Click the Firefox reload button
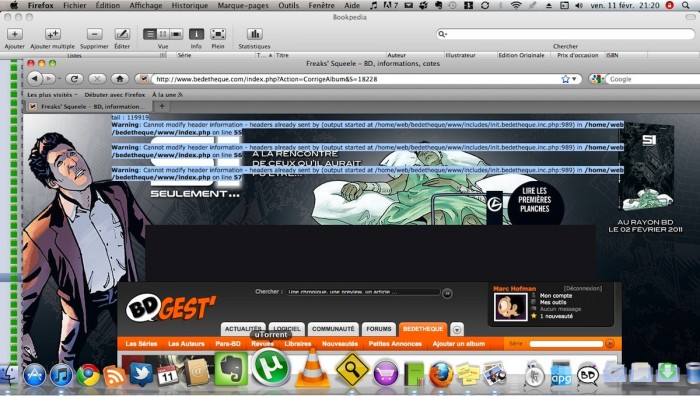 pyautogui.click(x=75, y=79)
